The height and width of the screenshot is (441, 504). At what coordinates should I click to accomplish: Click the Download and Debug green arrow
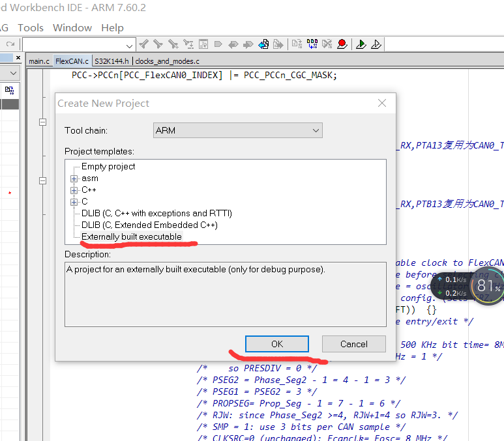point(361,44)
